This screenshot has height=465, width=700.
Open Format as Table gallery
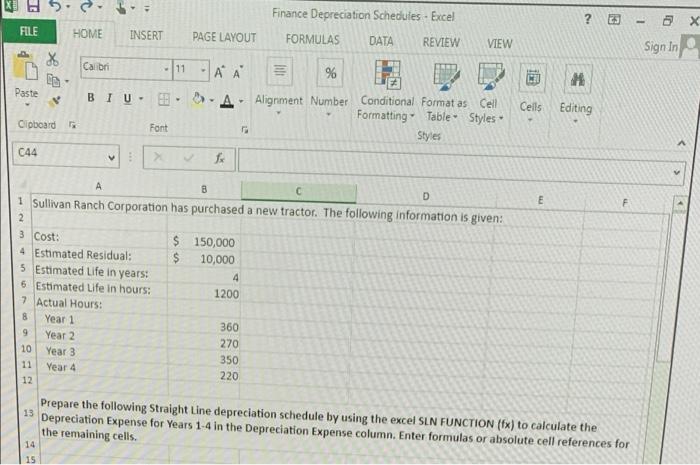443,93
